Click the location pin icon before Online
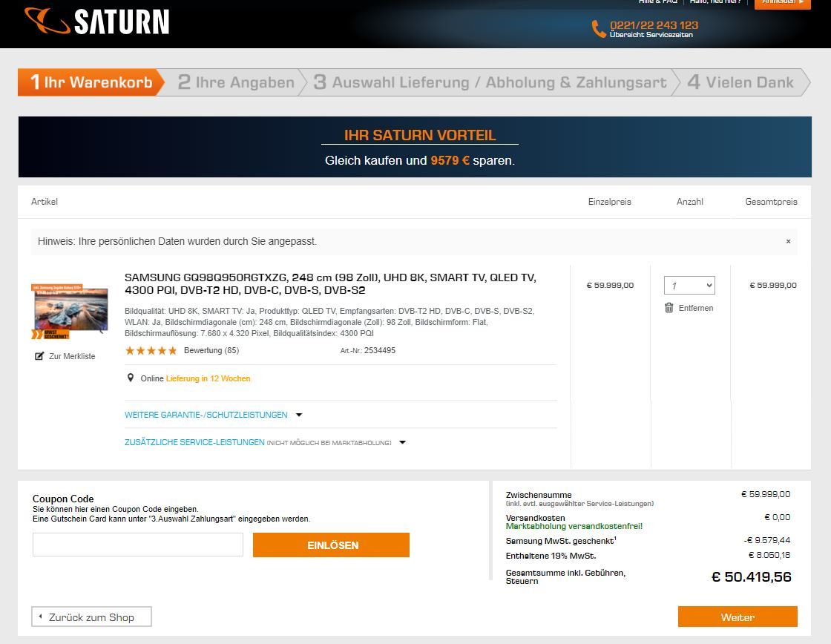This screenshot has height=644, width=831. click(131, 378)
